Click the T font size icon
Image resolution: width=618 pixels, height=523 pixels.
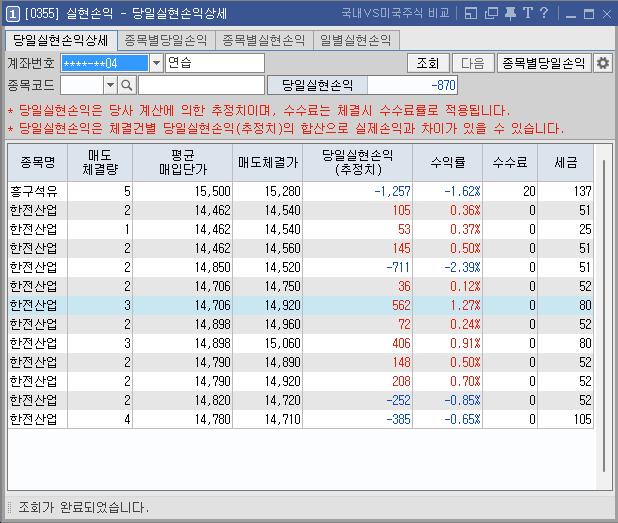click(x=528, y=14)
